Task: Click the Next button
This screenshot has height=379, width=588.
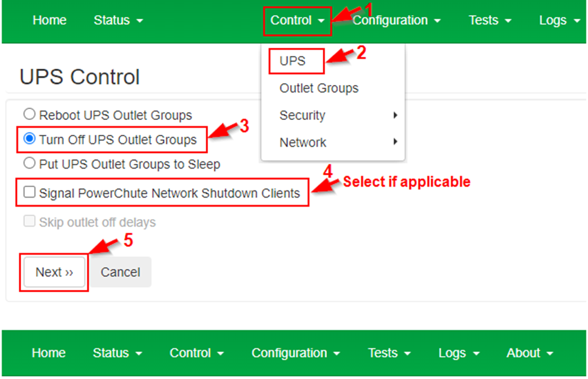Action: tap(54, 272)
